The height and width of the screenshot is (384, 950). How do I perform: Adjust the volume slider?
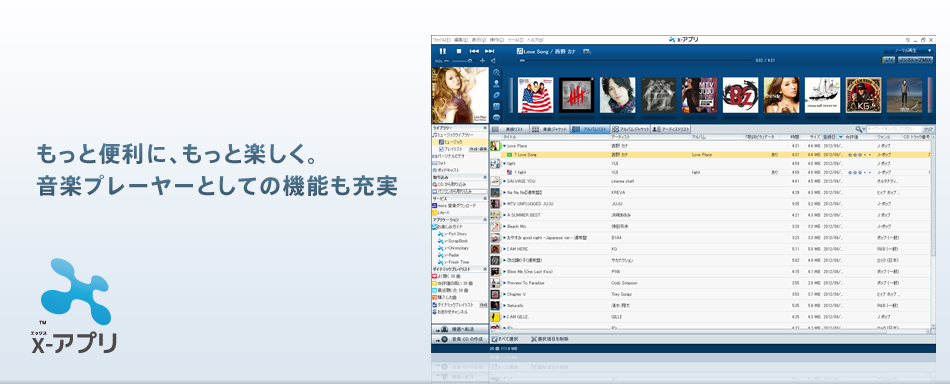[463, 61]
